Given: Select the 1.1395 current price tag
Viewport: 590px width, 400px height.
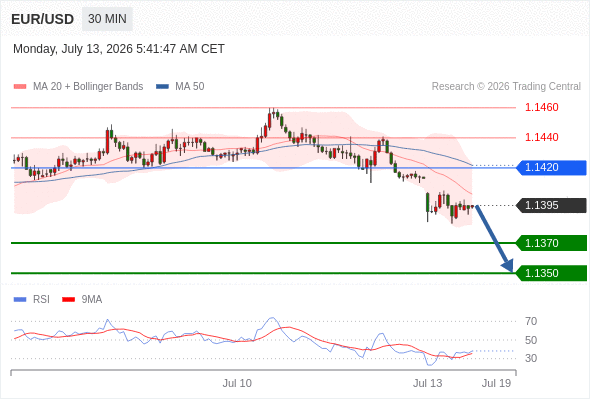Looking at the screenshot, I should [x=551, y=205].
